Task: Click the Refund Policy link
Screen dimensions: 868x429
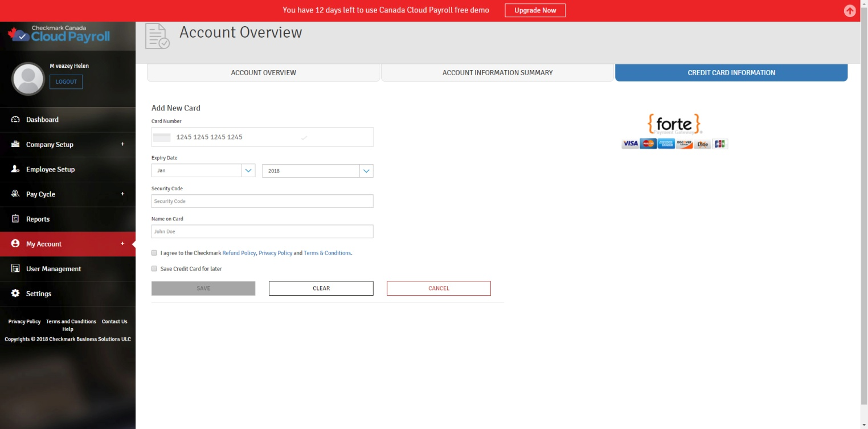Action: [x=239, y=253]
